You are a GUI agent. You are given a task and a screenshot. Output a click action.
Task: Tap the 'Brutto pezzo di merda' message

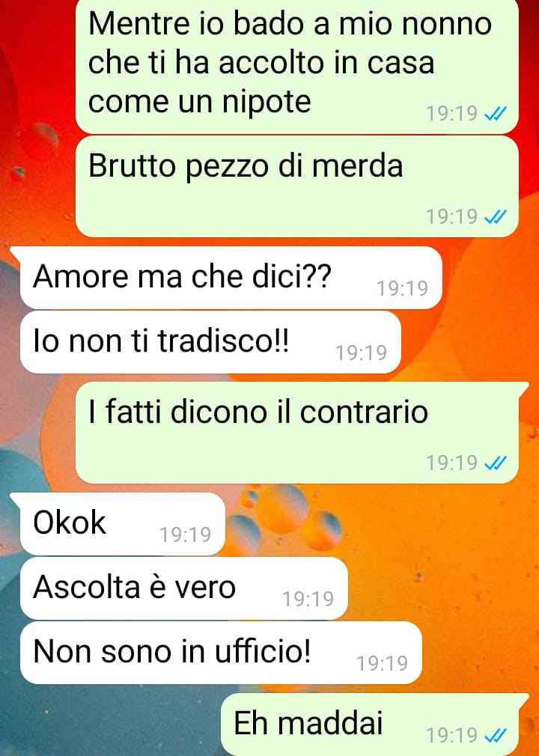coord(297,186)
